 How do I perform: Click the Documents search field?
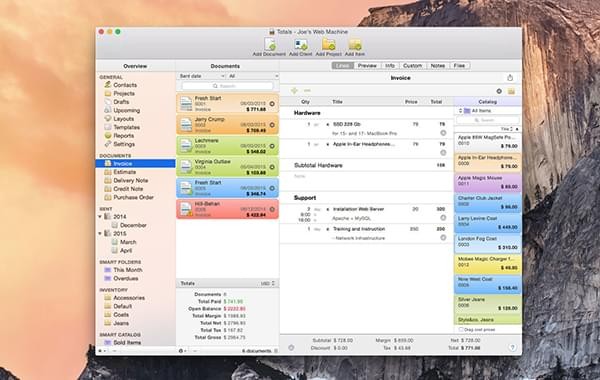[x=228, y=86]
